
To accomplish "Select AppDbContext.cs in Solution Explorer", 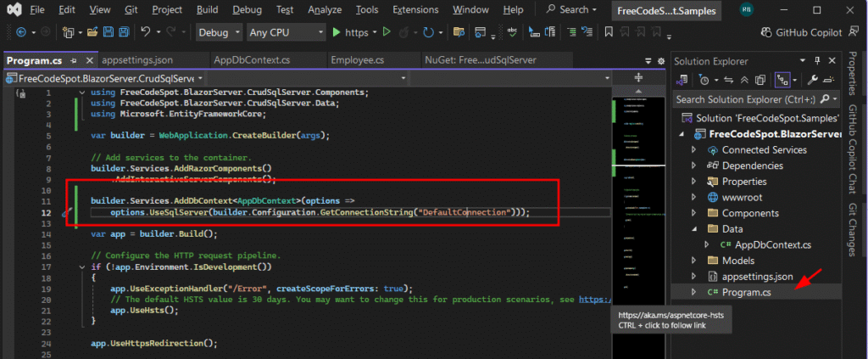I will coord(773,245).
